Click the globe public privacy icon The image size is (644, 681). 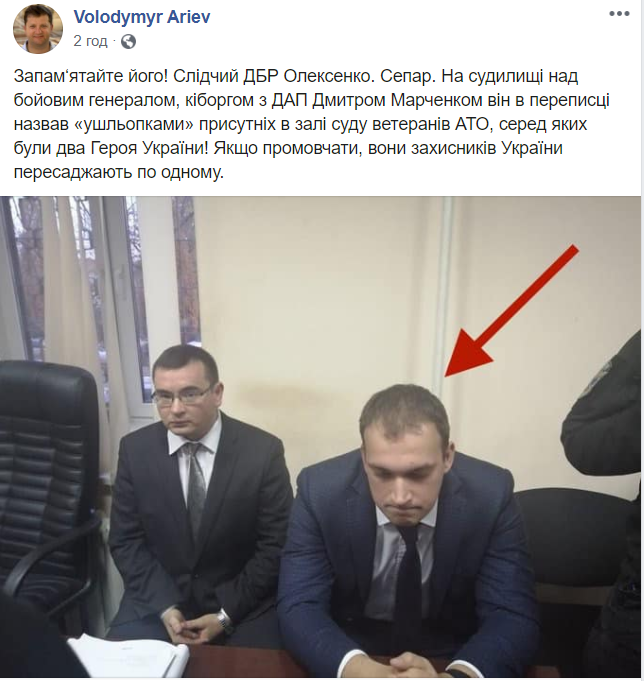pos(129,42)
